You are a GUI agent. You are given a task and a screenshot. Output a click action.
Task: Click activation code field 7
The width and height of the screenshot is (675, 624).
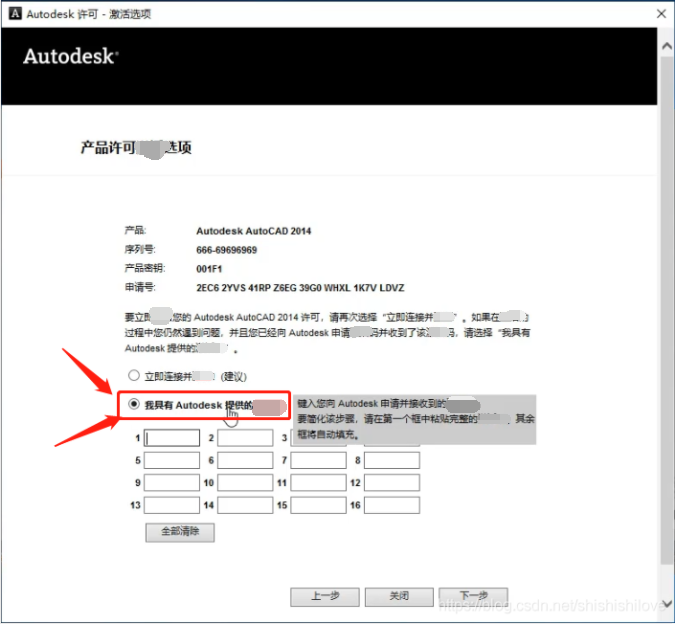tap(318, 460)
